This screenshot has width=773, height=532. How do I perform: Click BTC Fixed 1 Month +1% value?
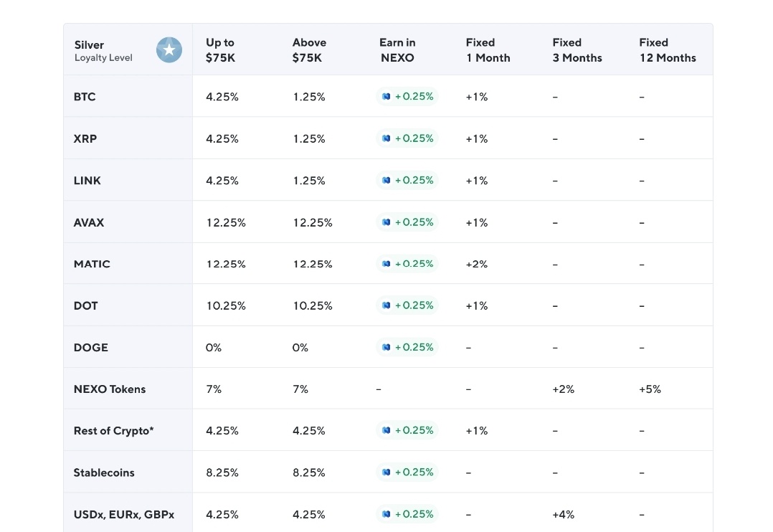(477, 97)
